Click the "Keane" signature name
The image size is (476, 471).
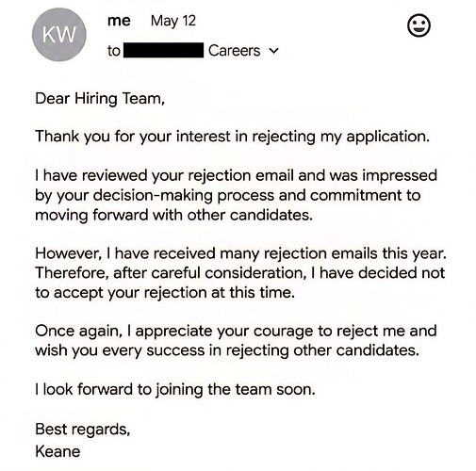pos(57,452)
